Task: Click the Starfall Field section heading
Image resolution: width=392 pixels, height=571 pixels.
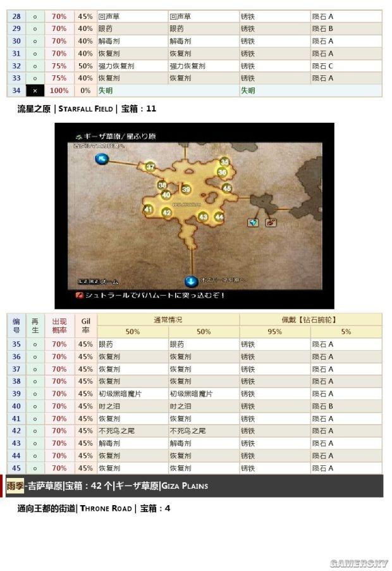Action: click(x=87, y=108)
